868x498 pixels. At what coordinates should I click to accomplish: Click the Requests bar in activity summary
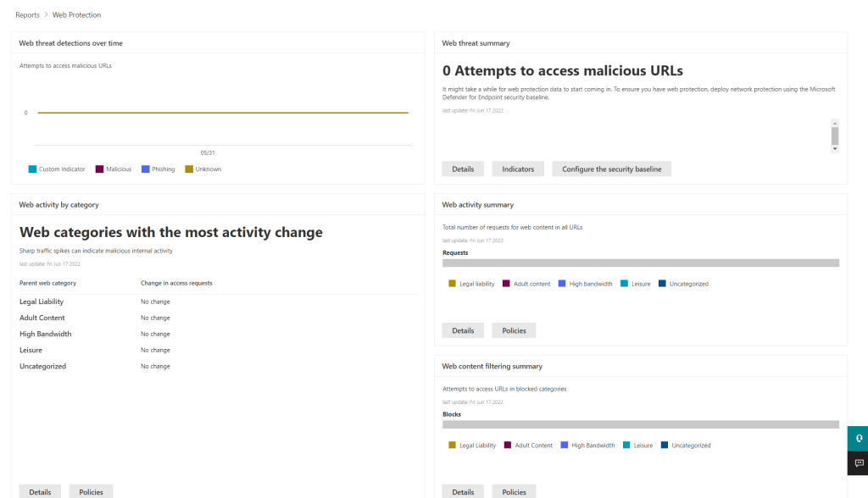click(640, 263)
